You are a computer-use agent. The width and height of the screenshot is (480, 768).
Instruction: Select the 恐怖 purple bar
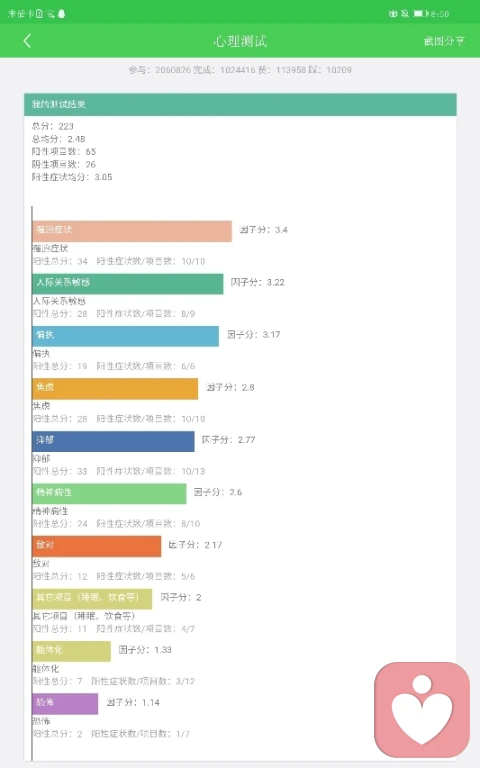click(65, 703)
